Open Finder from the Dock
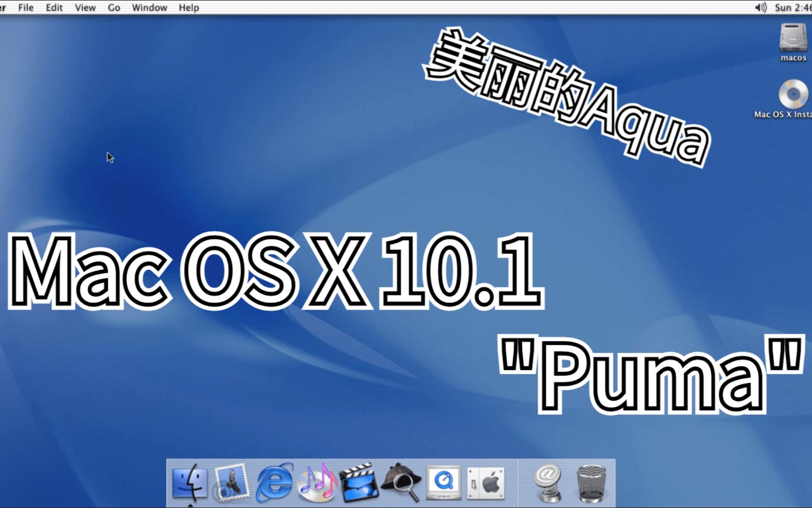This screenshot has height=508, width=812. (189, 482)
